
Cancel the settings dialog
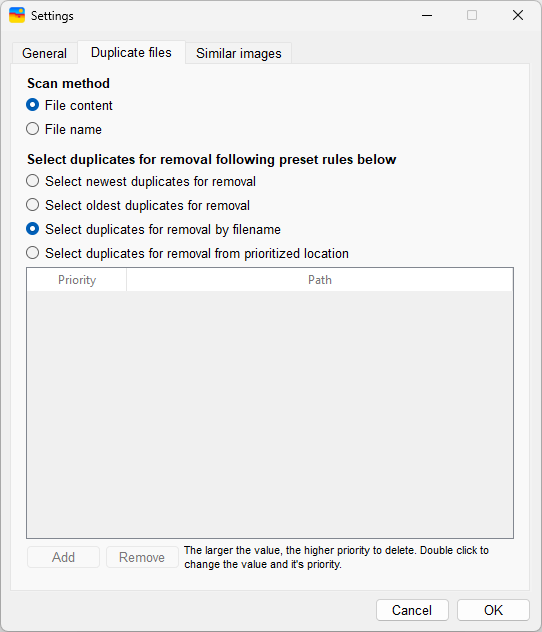(412, 610)
